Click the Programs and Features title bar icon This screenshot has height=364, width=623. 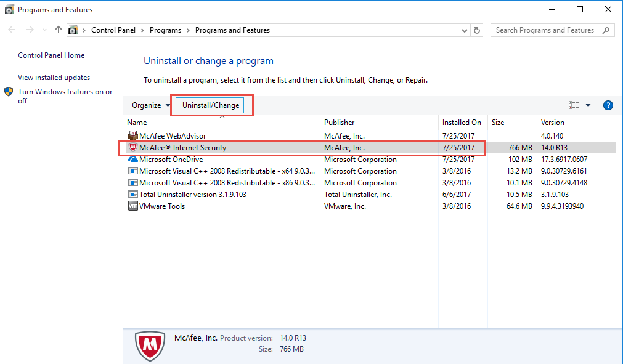click(x=9, y=9)
